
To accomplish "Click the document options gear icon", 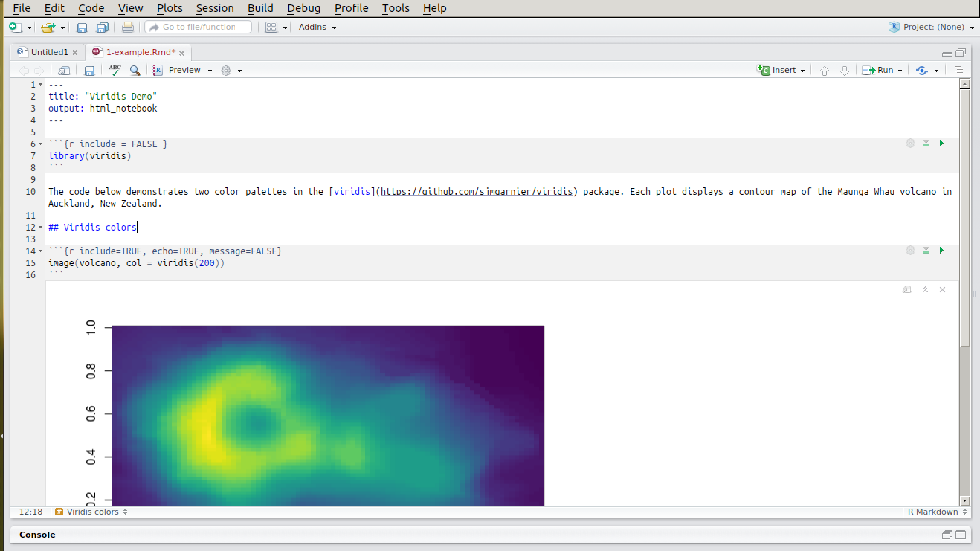I will [227, 71].
